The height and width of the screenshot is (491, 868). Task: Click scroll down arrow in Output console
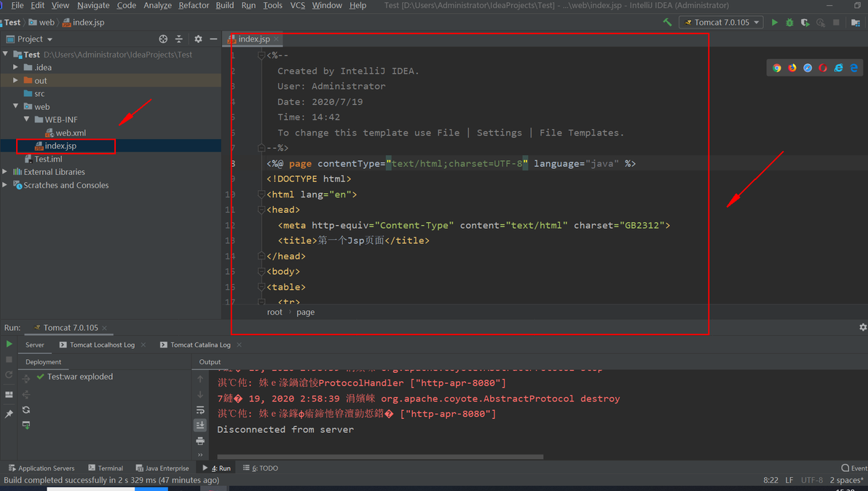[x=200, y=395]
